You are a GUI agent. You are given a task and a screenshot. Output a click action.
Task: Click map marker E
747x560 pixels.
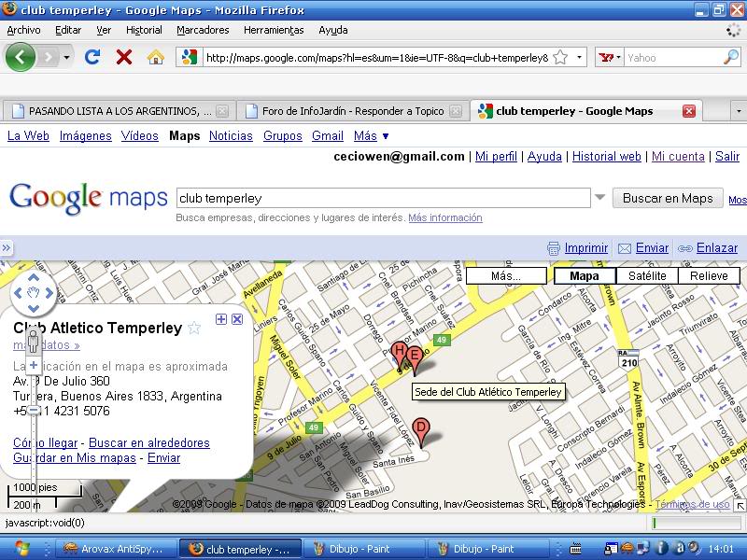click(415, 356)
